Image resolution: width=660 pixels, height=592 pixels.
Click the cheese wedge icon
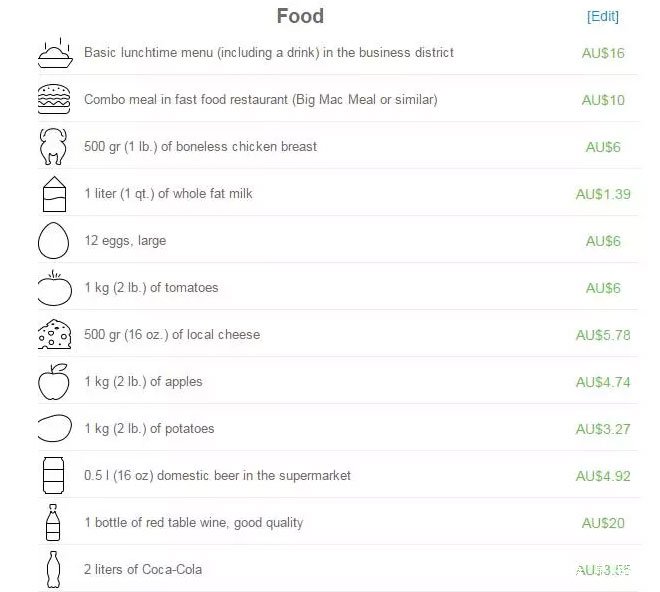pos(54,334)
